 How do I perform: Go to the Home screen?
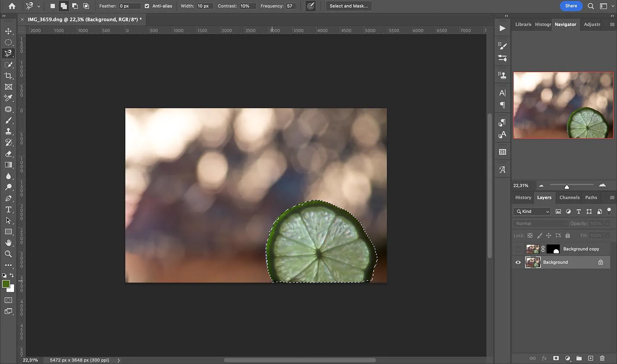click(12, 6)
